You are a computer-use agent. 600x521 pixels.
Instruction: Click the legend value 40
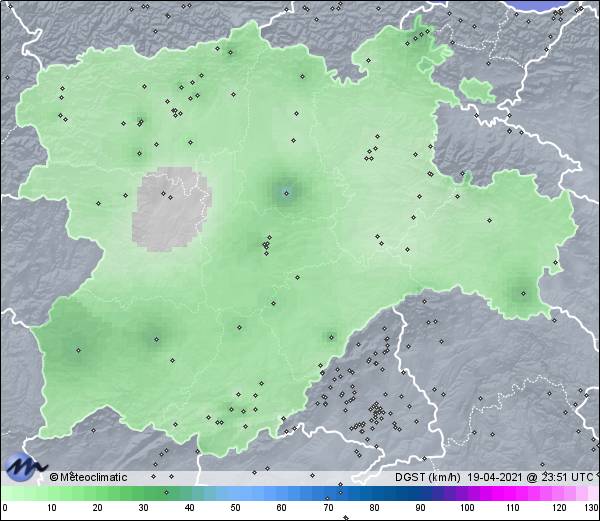(x=189, y=508)
